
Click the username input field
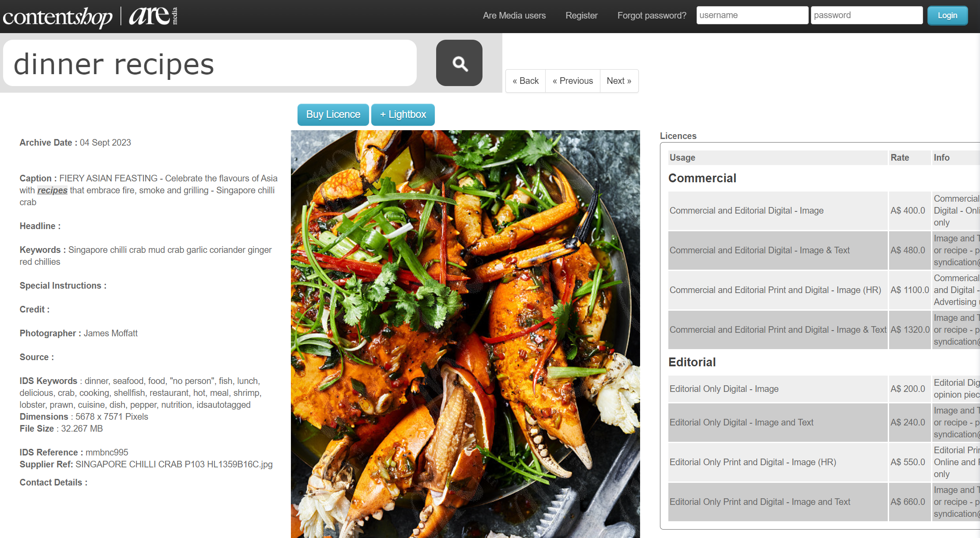[x=752, y=15]
